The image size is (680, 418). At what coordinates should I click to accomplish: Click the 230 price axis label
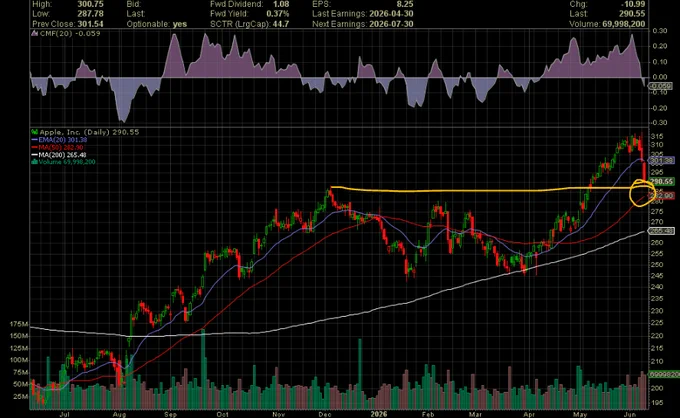coord(656,311)
